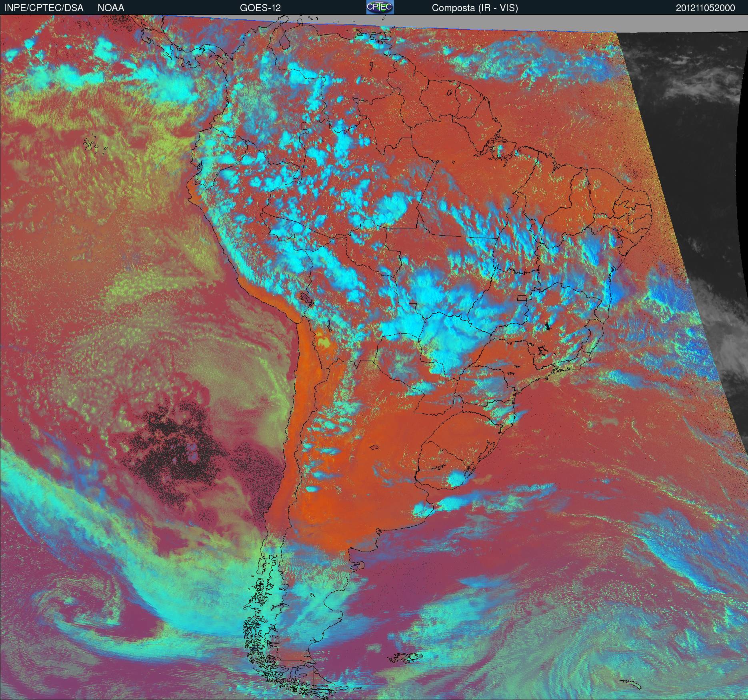The height and width of the screenshot is (700, 748).
Task: Click the INPE/CPTEC/DSA header label
Action: point(44,8)
